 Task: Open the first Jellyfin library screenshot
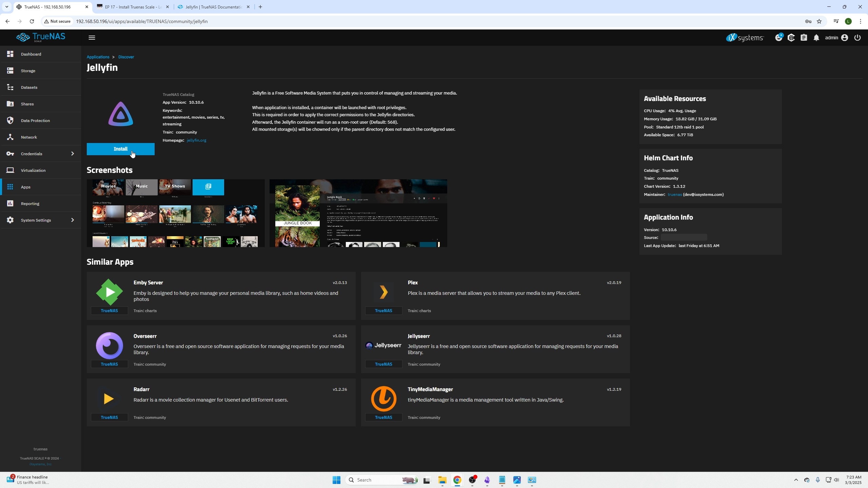[176, 213]
